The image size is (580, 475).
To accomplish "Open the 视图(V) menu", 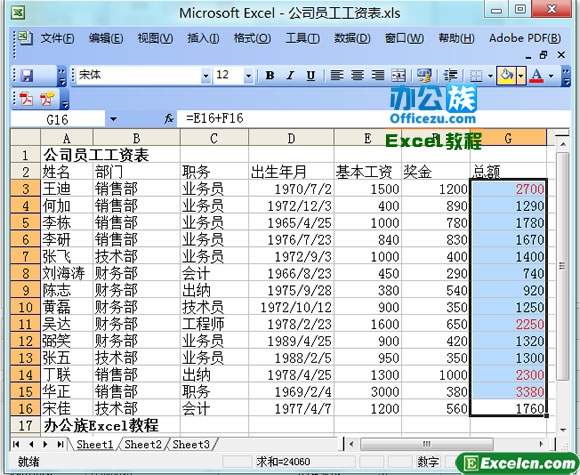I will (155, 38).
